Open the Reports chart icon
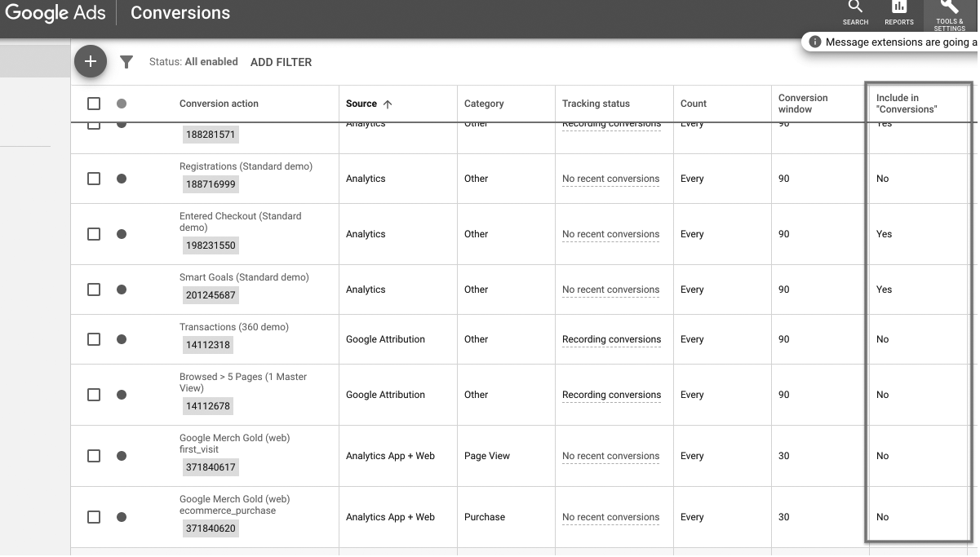 [x=899, y=8]
